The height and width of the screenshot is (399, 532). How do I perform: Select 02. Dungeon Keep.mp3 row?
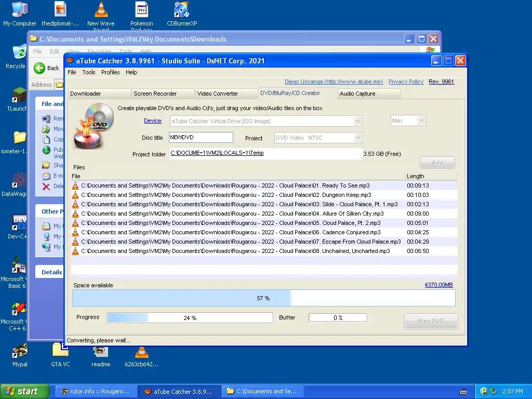pyautogui.click(x=264, y=195)
